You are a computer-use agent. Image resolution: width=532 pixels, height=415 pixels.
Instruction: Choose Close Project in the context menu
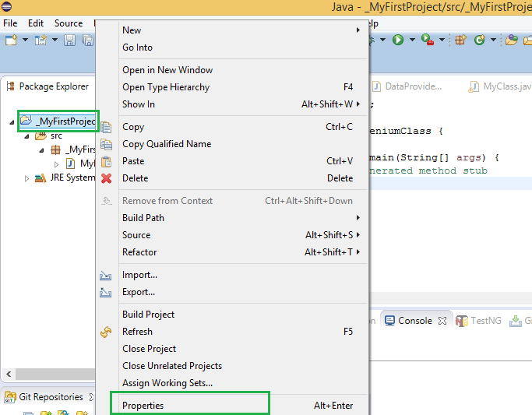click(x=150, y=349)
